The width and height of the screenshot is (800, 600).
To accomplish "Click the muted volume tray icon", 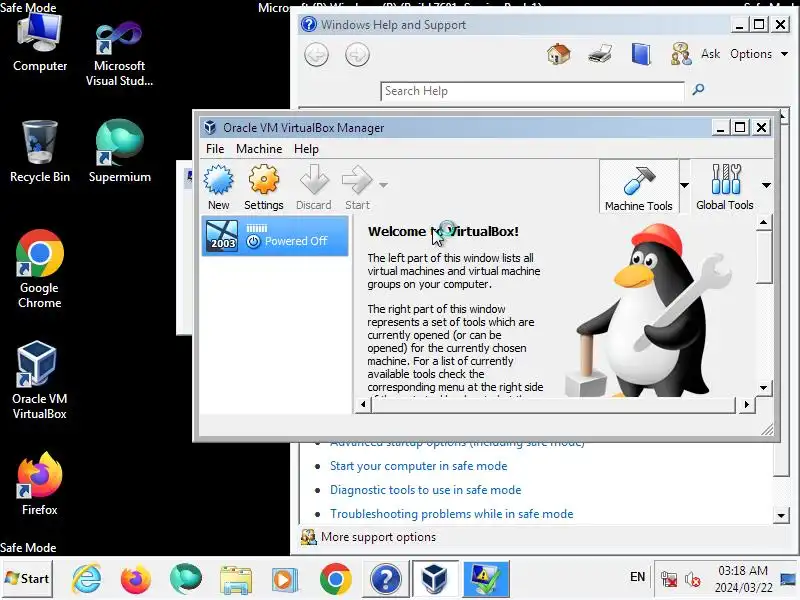I will point(692,579).
